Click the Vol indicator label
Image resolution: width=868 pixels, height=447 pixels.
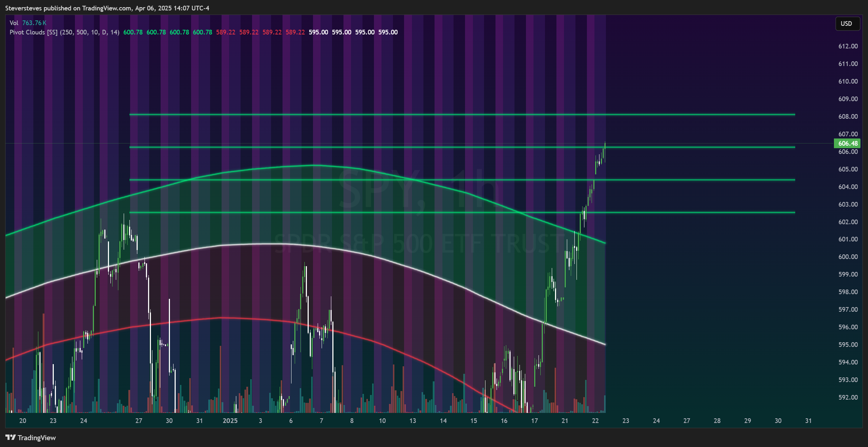tap(14, 23)
